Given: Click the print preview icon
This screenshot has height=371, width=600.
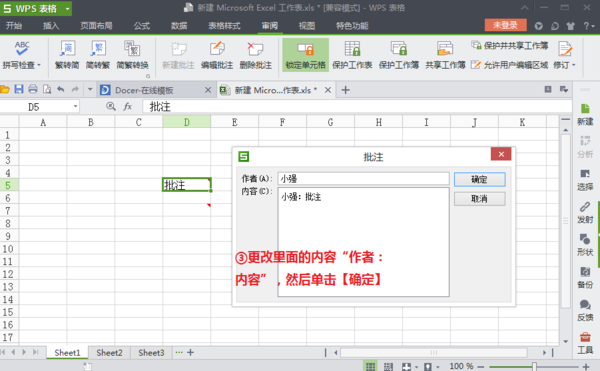Looking at the screenshot, I should (x=47, y=89).
